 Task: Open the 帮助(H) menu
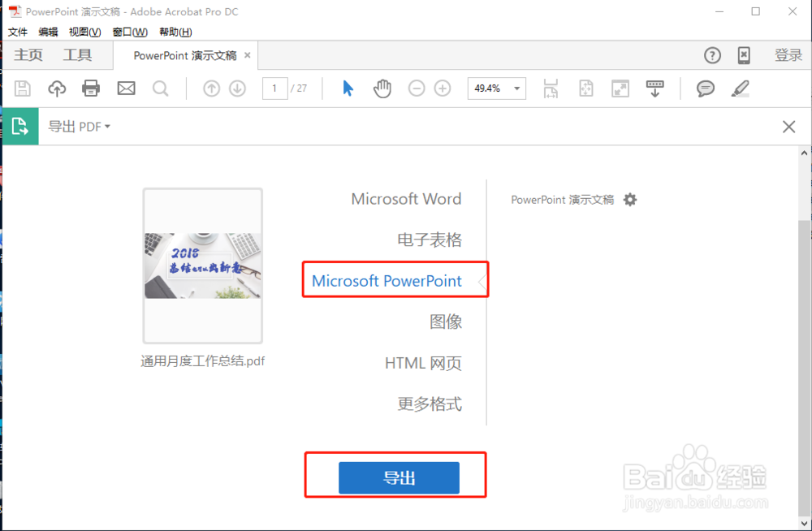tap(175, 32)
